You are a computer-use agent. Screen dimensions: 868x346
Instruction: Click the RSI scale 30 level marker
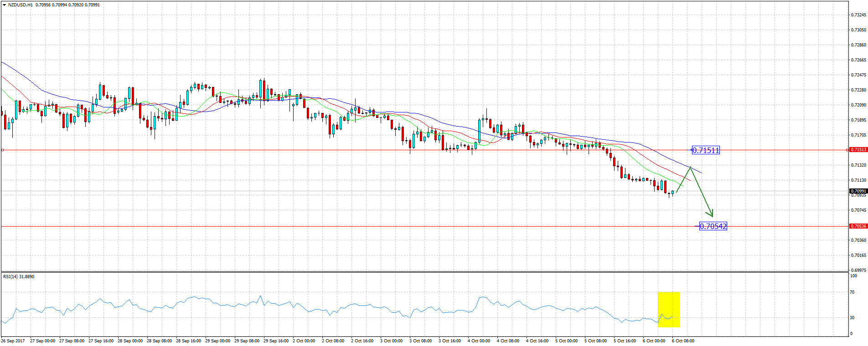(x=852, y=318)
